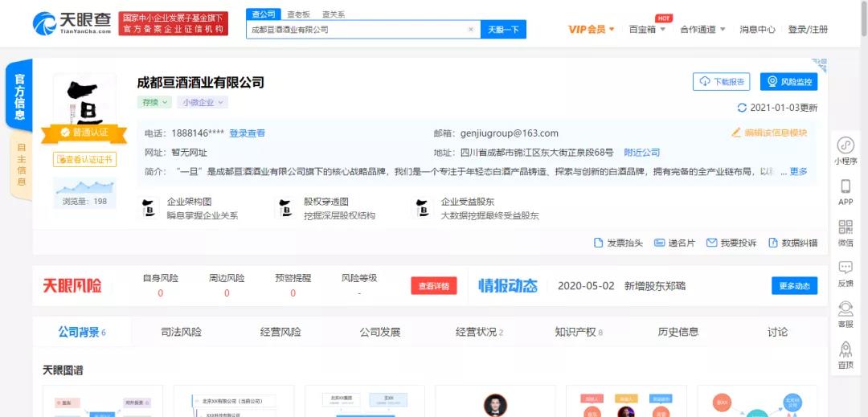Screen dimensions: 868x417
Task: Click 登录查看 to reveal phone number
Action: coord(247,133)
